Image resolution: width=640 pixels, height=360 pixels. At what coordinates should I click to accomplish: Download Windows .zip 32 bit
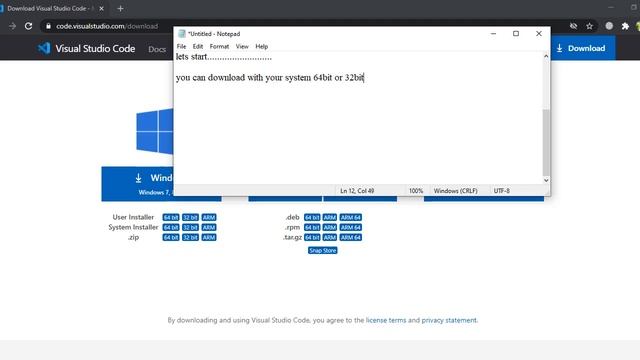[x=190, y=237]
